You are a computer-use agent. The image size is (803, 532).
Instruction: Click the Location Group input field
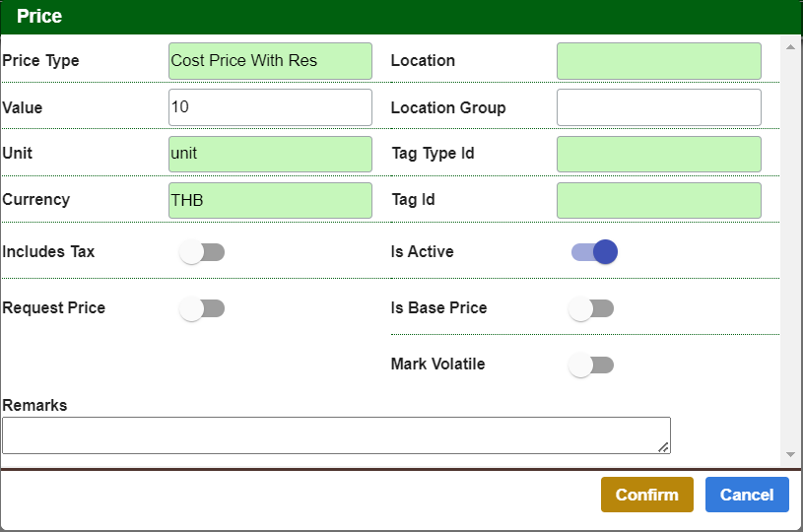click(658, 107)
